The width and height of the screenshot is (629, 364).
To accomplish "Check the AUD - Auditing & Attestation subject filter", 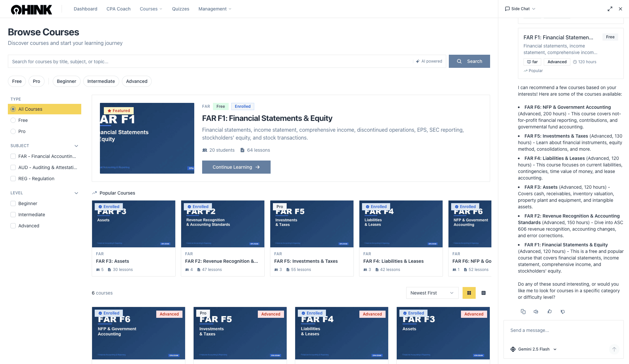I will coord(13,167).
